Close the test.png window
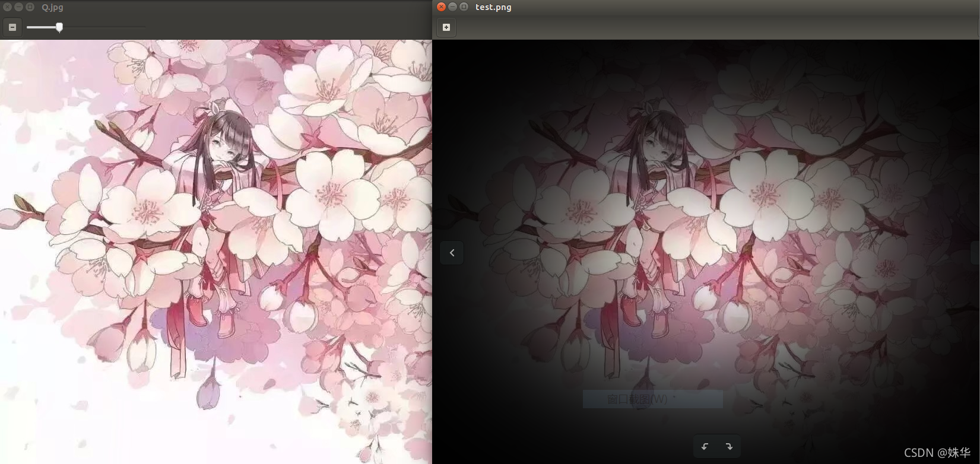This screenshot has width=980, height=464. [x=441, y=7]
